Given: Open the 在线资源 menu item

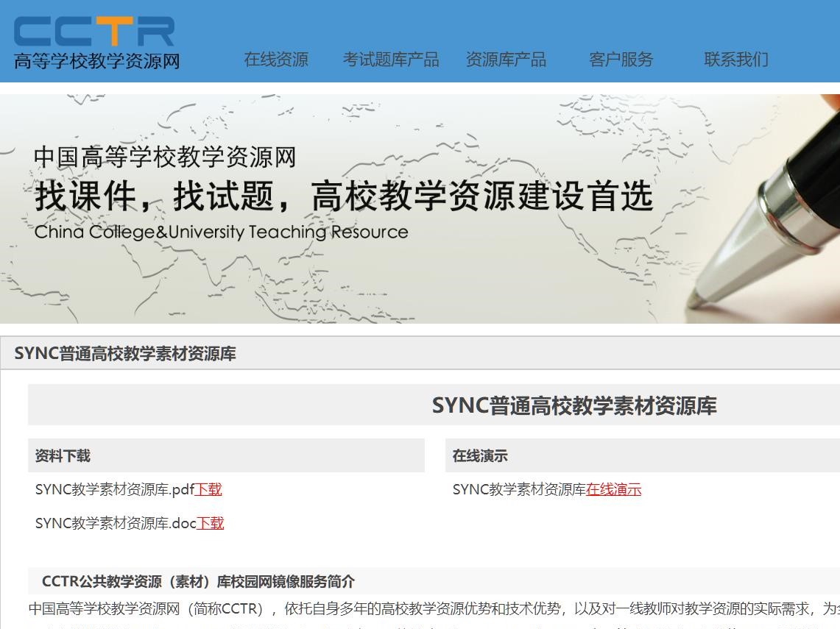Looking at the screenshot, I should [276, 60].
